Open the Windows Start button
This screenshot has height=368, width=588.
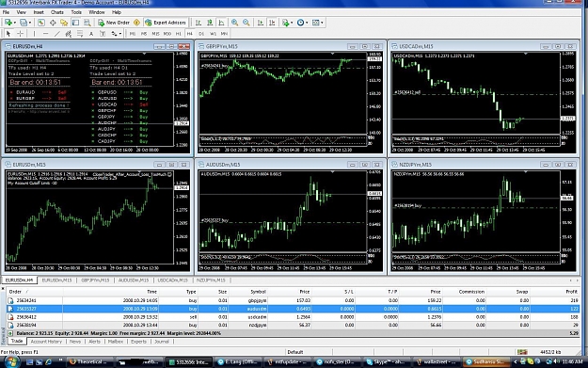click(11, 361)
